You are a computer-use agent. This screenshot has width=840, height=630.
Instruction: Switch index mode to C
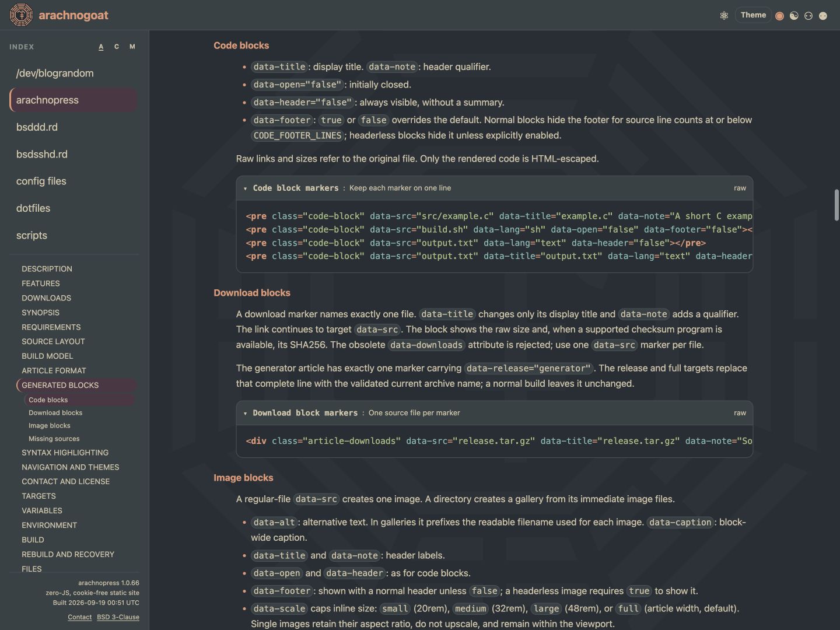(x=117, y=47)
